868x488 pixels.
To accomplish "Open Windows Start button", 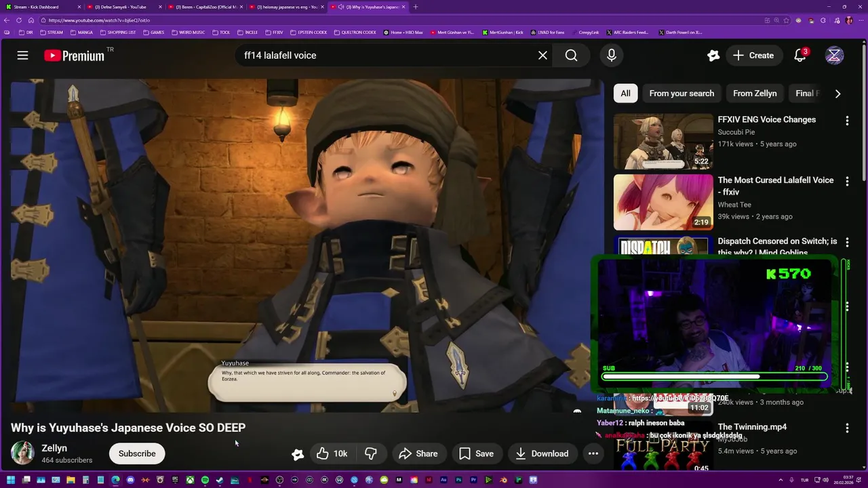I will [11, 480].
